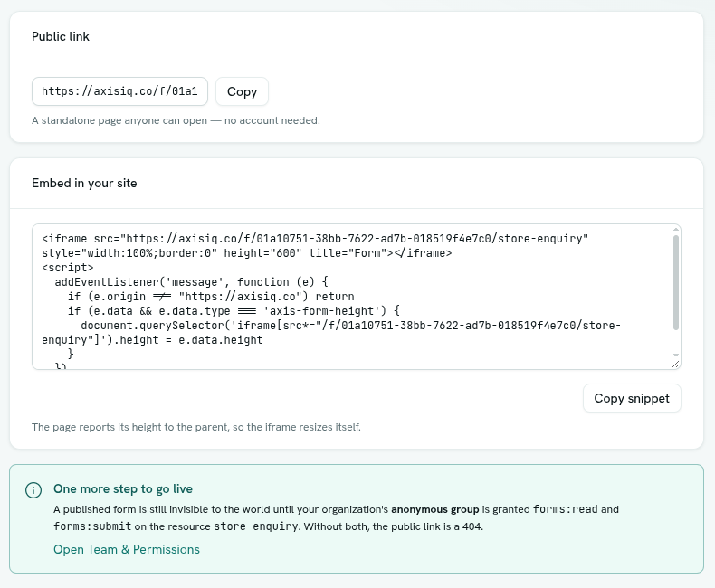The image size is (715, 588).
Task: Click the embed code scrollbar thumb
Action: 676,282
